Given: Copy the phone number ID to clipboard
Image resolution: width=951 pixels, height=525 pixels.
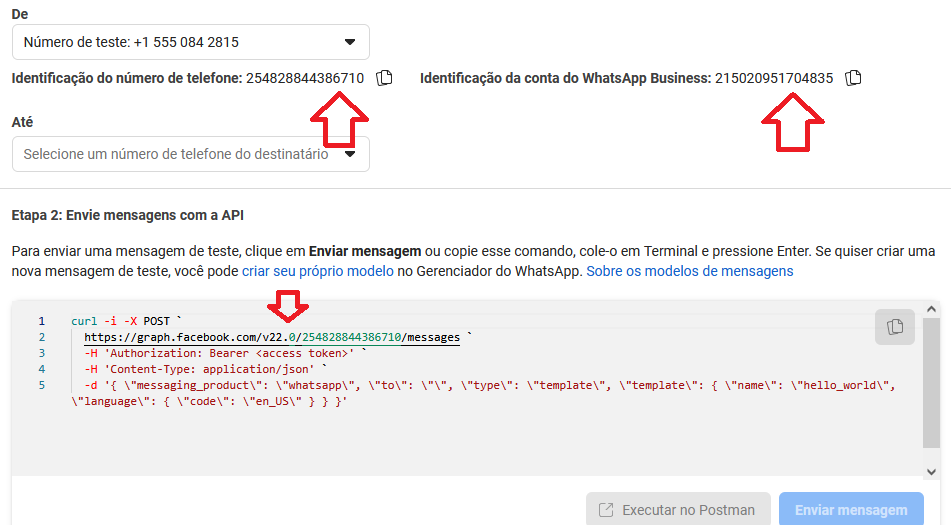Looking at the screenshot, I should tap(384, 78).
